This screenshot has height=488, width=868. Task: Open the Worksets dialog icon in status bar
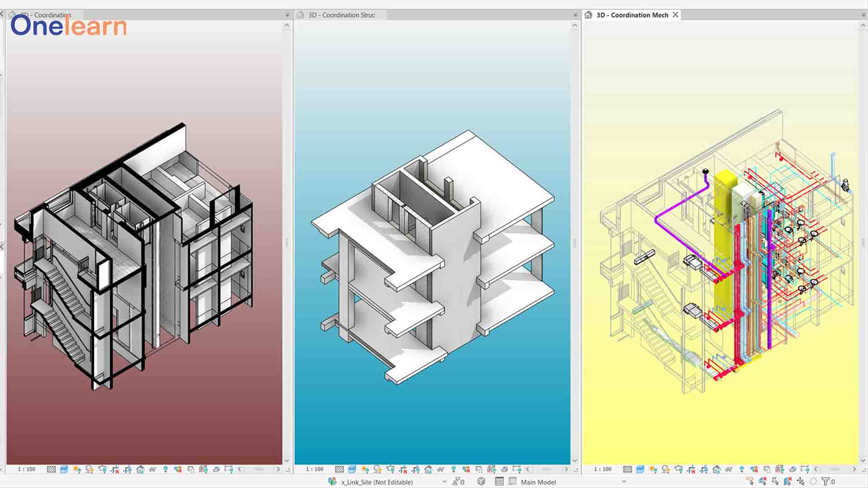[x=332, y=482]
